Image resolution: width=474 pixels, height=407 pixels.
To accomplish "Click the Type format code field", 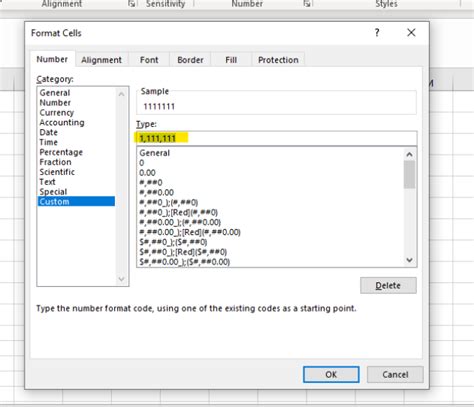I will tap(276, 138).
